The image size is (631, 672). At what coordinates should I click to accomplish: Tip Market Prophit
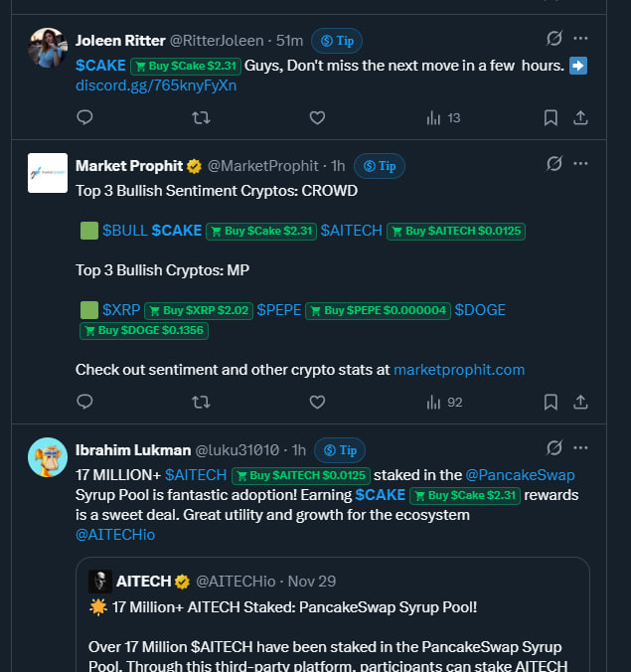(x=380, y=166)
